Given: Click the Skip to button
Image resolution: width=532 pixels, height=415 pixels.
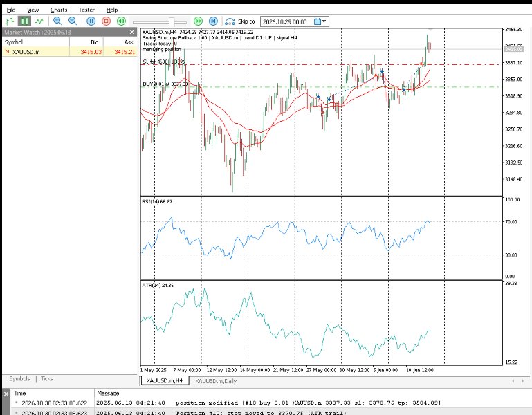Looking at the screenshot, I should coord(239,21).
